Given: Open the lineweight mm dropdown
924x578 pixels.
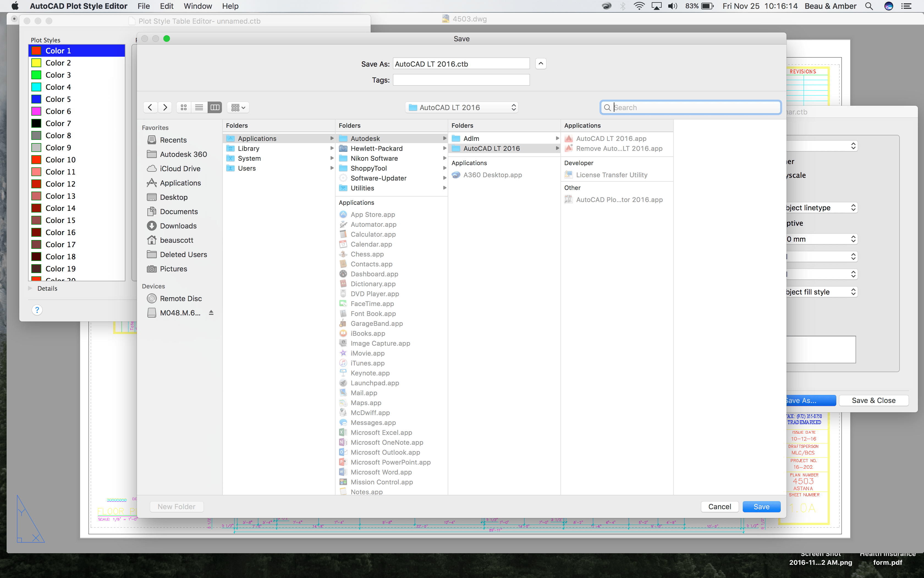Looking at the screenshot, I should (822, 239).
